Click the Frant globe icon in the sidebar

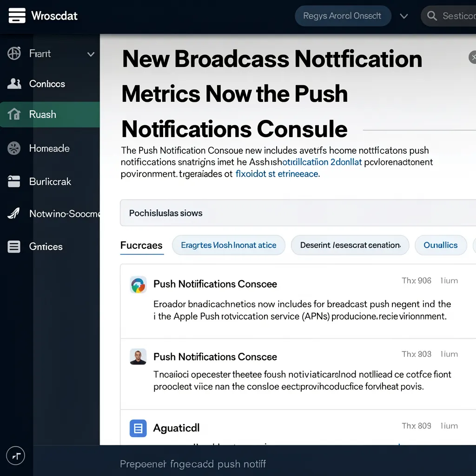click(x=14, y=53)
